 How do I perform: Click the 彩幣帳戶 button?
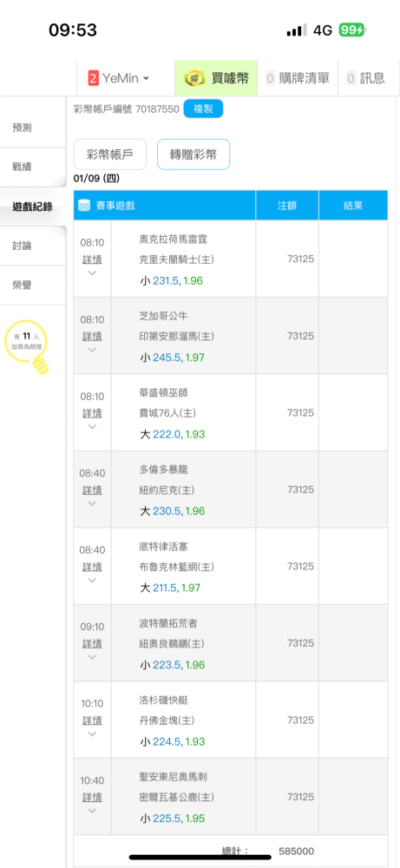[110, 155]
